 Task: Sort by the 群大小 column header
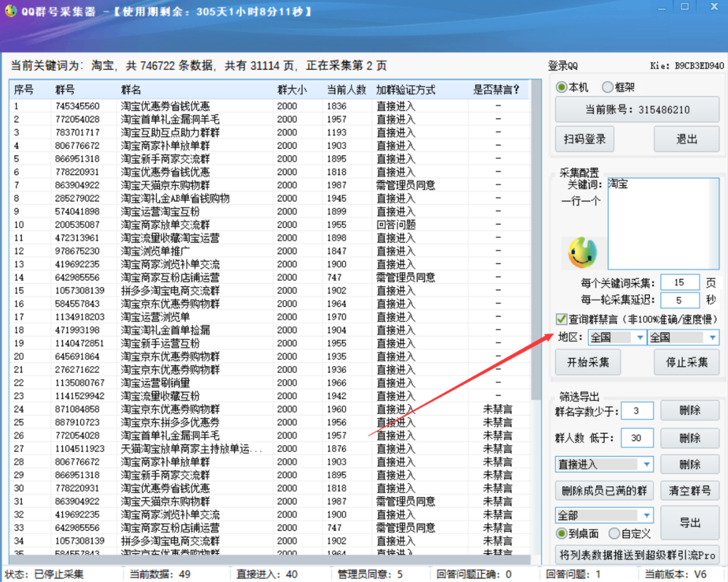298,89
